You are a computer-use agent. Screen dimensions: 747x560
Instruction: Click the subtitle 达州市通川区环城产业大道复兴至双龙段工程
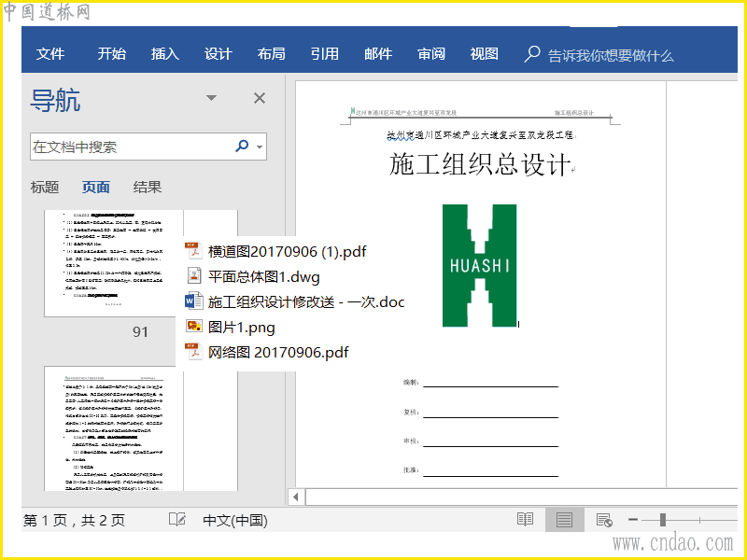(x=480, y=135)
